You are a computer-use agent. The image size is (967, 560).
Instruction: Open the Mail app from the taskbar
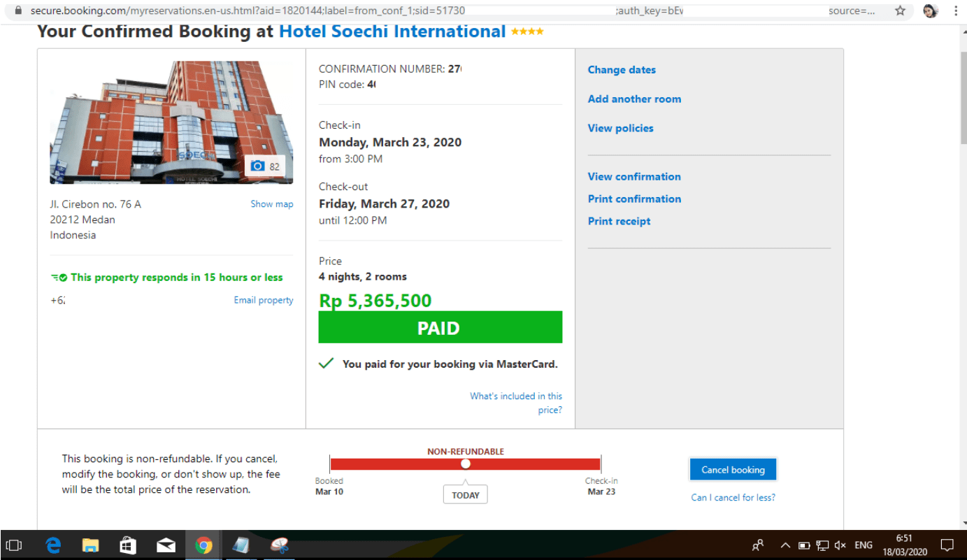166,545
